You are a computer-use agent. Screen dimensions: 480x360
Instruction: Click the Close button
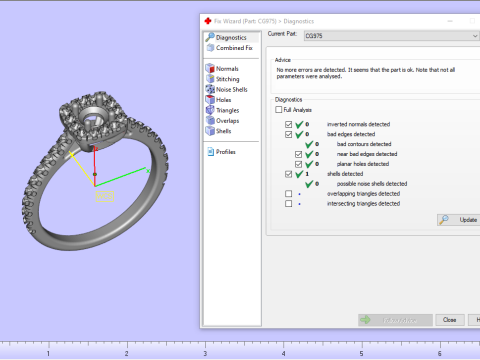(x=450, y=320)
